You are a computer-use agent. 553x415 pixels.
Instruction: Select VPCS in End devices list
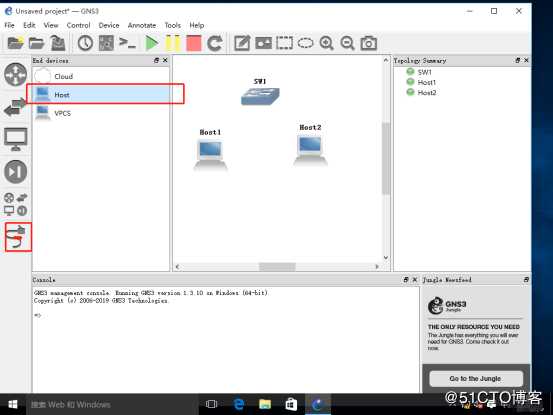101,113
